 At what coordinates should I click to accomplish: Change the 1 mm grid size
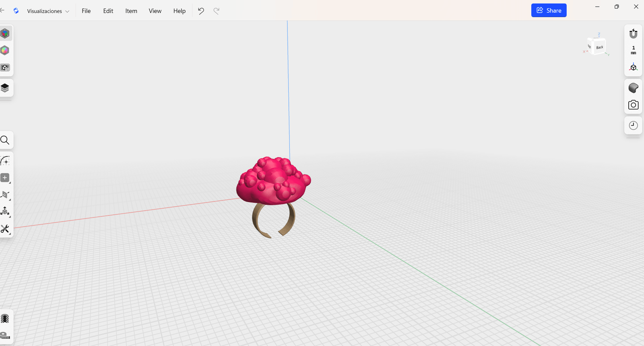[634, 50]
